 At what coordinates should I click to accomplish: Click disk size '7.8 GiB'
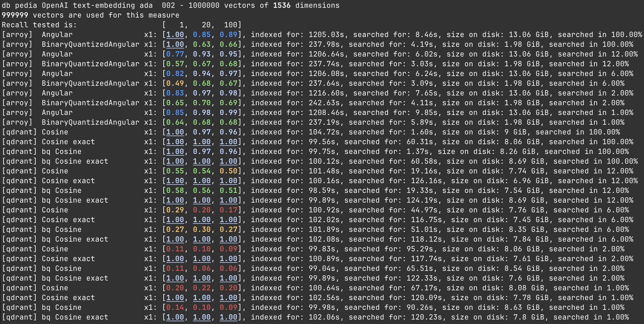[x=529, y=317]
